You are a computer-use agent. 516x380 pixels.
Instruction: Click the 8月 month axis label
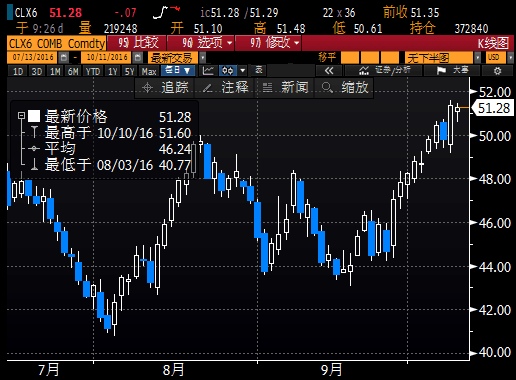[x=173, y=370]
